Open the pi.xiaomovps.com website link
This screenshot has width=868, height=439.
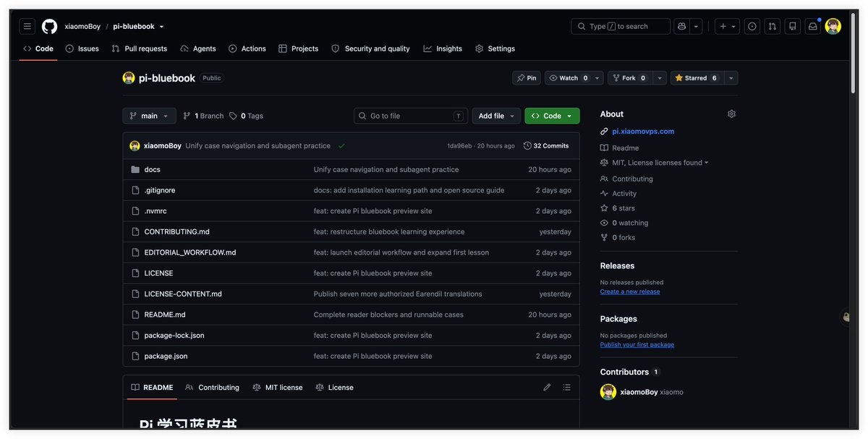click(x=643, y=132)
